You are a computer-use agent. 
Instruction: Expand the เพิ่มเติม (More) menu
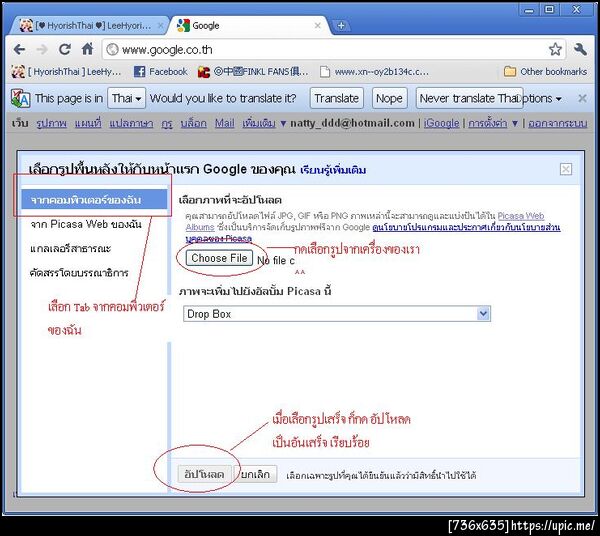264,123
